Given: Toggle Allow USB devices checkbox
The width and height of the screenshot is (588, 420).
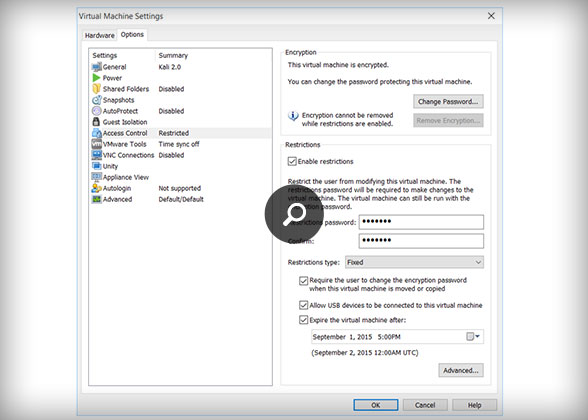Looking at the screenshot, I should 303,305.
